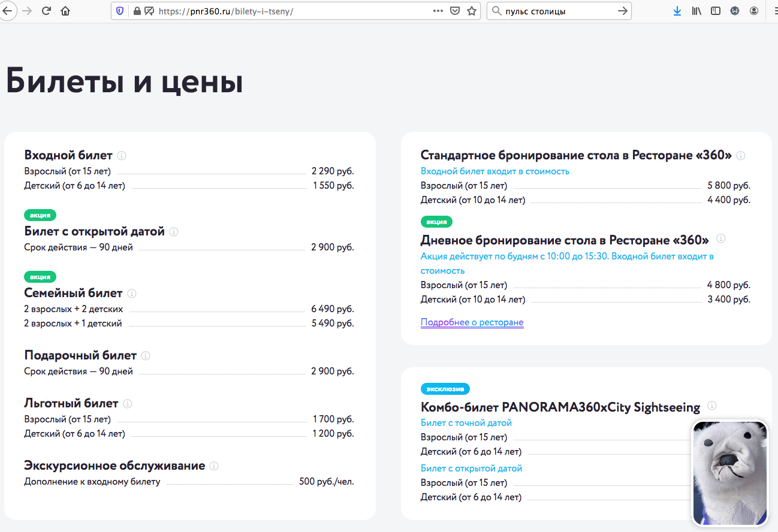Click the 1 550 руб. child entry price
This screenshot has width=778, height=532.
point(334,186)
